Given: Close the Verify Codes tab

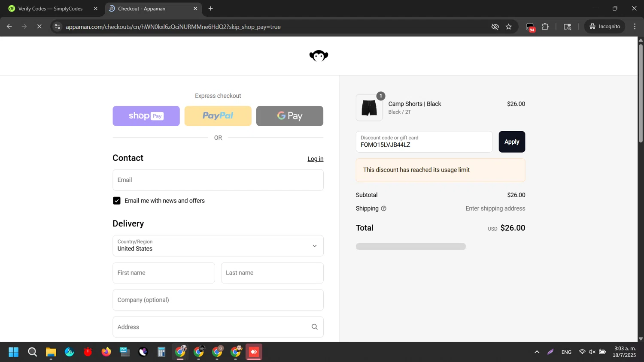Looking at the screenshot, I should point(95,9).
